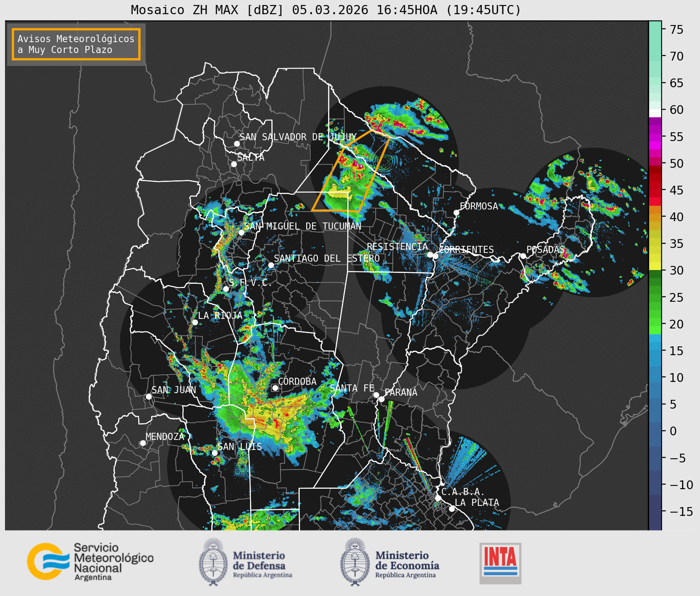
Task: Click the yellow 30 dBZ color band
Action: (x=655, y=266)
